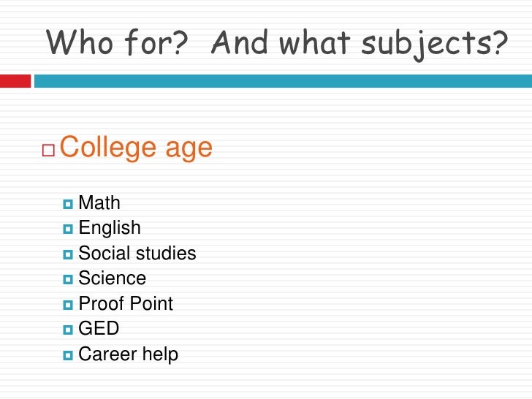This screenshot has width=532, height=399.
Task: Select the "English" list item text
Action: click(x=110, y=229)
